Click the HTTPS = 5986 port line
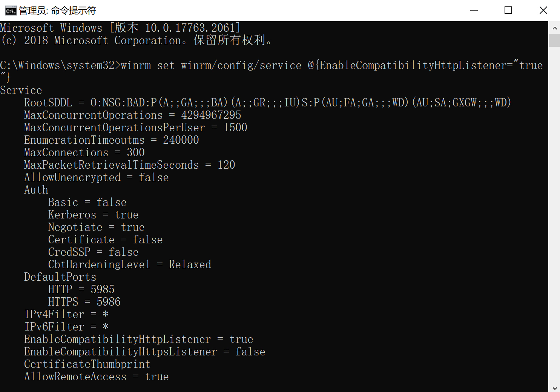 [x=84, y=302]
